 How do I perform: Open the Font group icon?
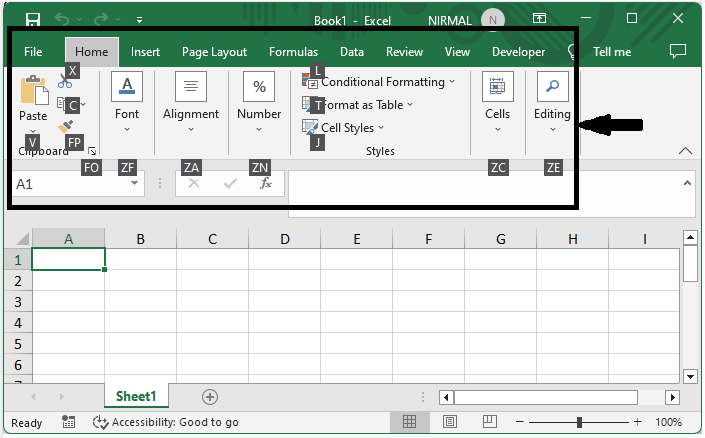click(x=127, y=86)
